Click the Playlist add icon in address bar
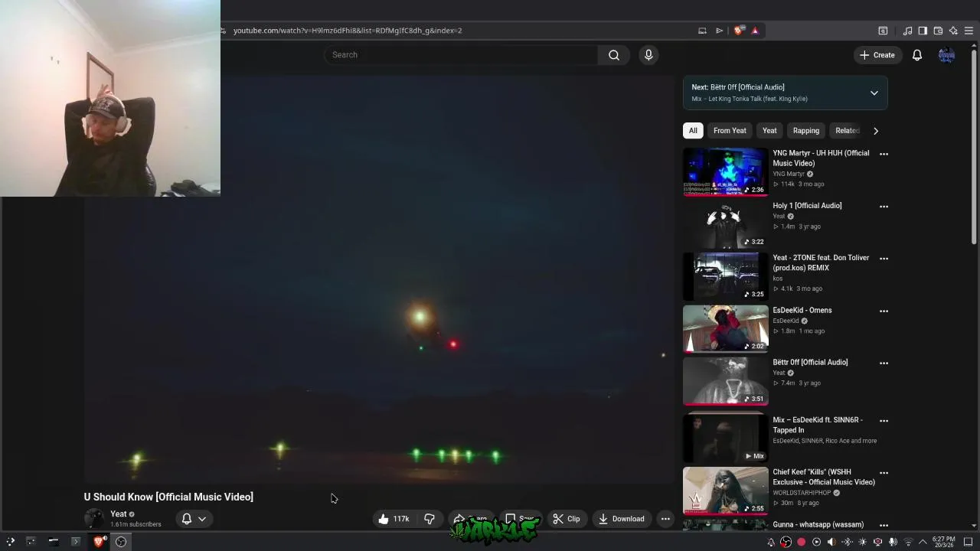 [x=719, y=31]
